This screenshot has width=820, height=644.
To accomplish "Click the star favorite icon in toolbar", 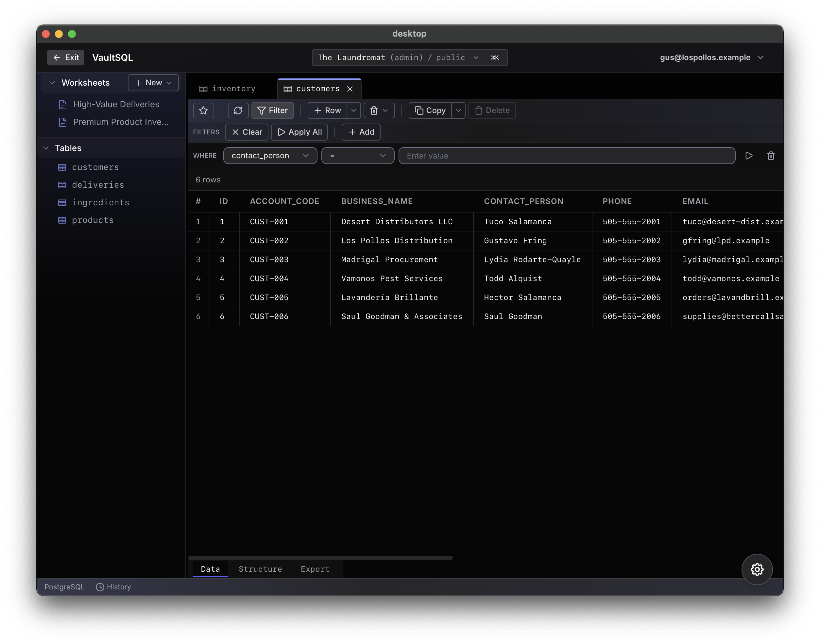I will (x=203, y=110).
